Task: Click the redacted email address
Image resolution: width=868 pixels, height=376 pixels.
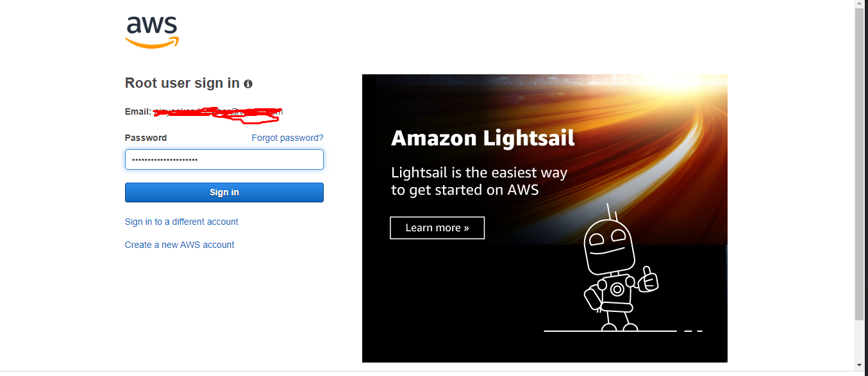Action: (x=218, y=113)
